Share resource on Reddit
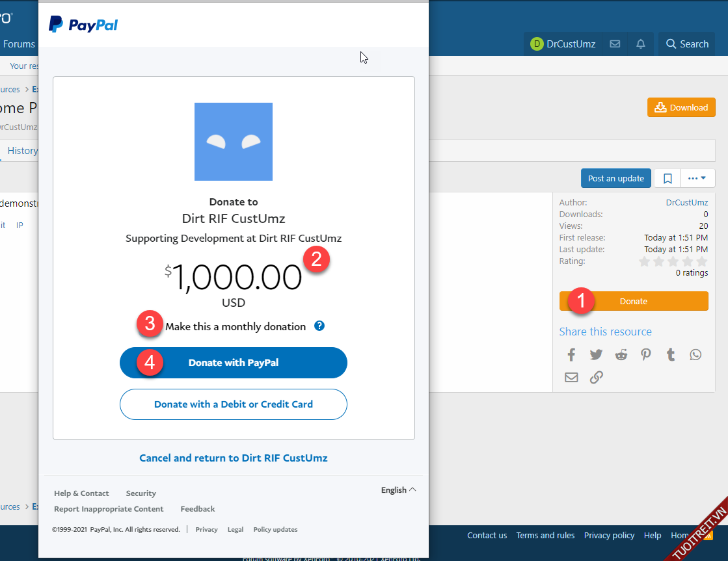The width and height of the screenshot is (728, 561). [621, 355]
